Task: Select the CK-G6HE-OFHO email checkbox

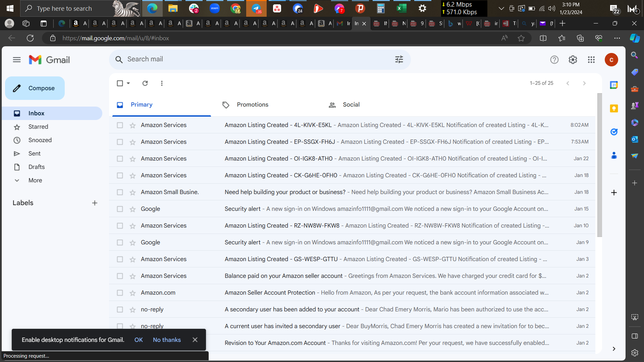Action: coord(120,175)
